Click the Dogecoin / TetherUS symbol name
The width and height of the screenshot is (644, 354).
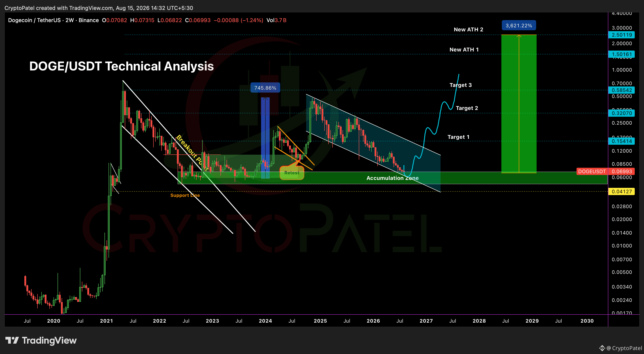[x=34, y=20]
